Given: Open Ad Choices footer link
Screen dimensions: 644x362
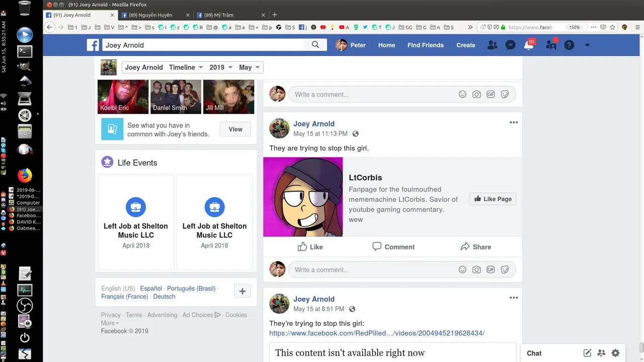Looking at the screenshot, I should coord(201,315).
